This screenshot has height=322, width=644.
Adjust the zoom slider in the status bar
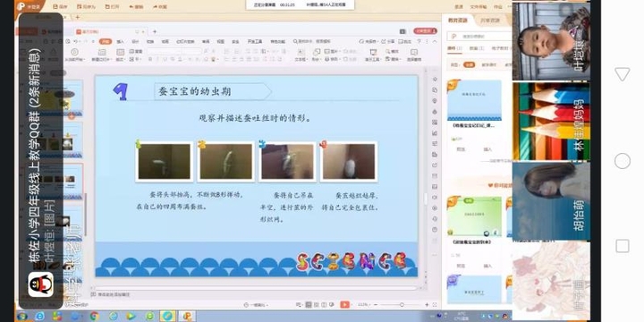(402, 305)
